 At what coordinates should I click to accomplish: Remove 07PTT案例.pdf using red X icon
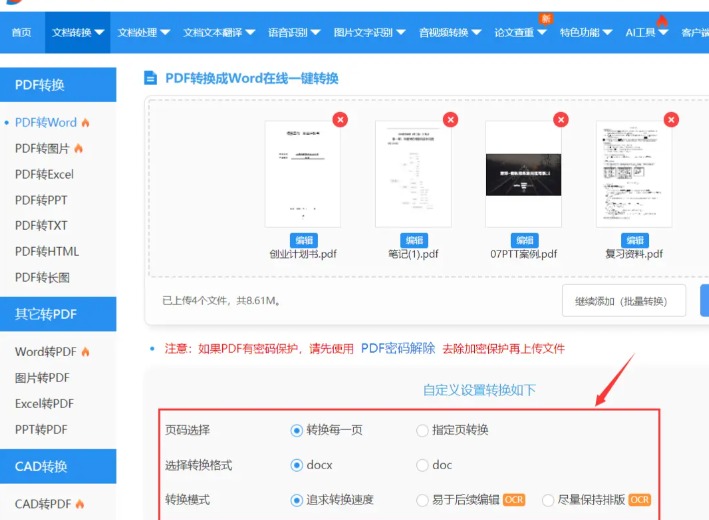(561, 120)
